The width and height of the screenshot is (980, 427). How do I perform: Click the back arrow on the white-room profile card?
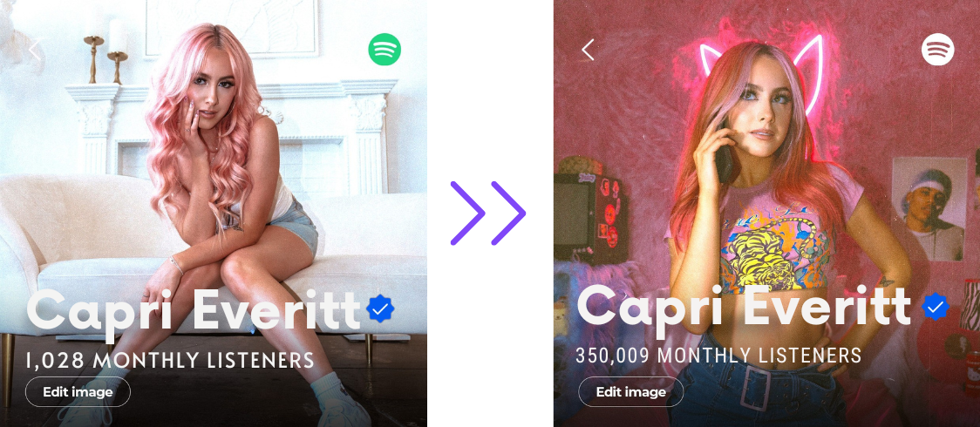[34, 50]
